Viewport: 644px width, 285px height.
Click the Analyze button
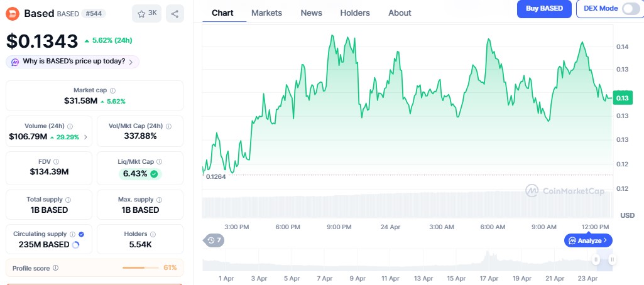coord(588,240)
